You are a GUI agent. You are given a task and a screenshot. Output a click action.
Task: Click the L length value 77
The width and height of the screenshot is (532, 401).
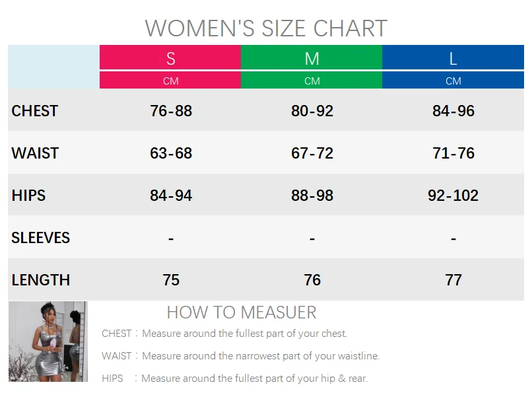pos(453,280)
